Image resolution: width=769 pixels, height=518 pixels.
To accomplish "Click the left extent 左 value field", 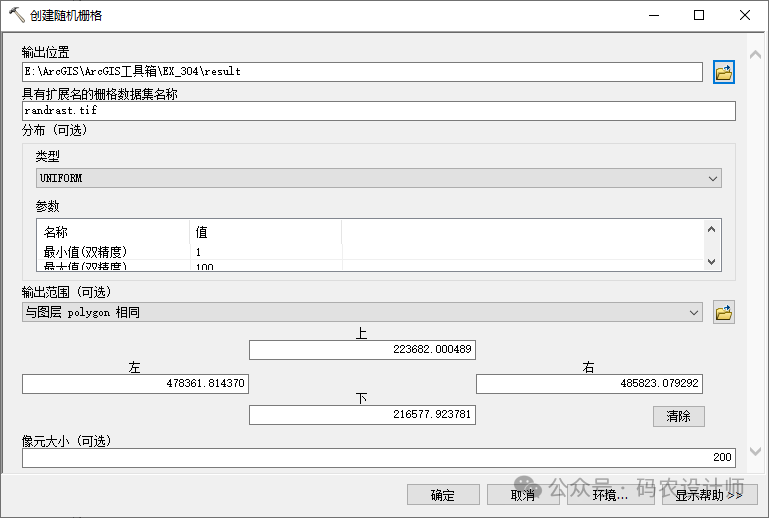I will [x=135, y=384].
